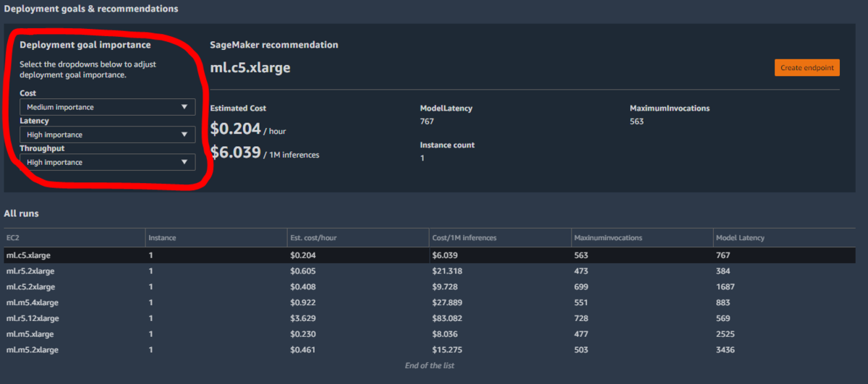868x384 pixels.
Task: Click the ml.c5.xlarge recommendation heading
Action: pyautogui.click(x=250, y=68)
